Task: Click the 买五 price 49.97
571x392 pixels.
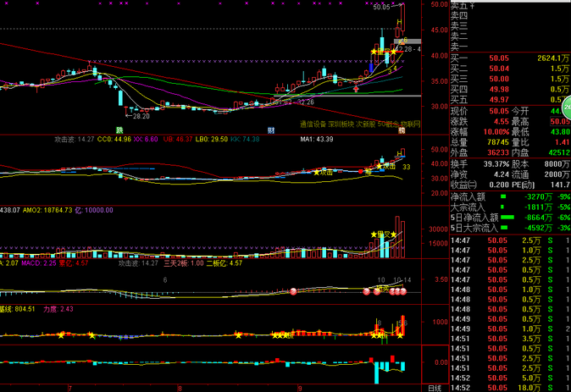Action: (x=499, y=99)
